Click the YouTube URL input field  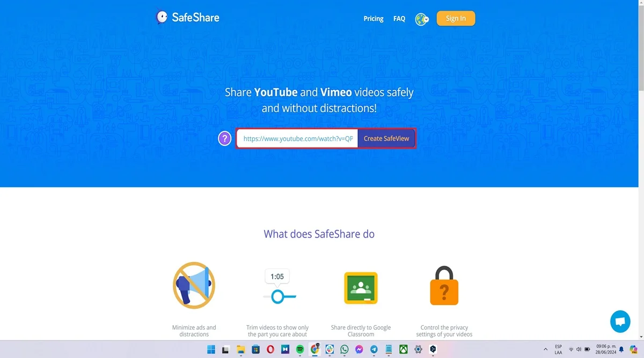tap(297, 138)
